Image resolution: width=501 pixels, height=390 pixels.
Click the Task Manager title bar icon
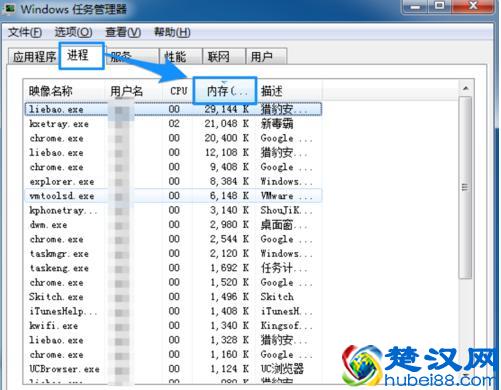10,8
